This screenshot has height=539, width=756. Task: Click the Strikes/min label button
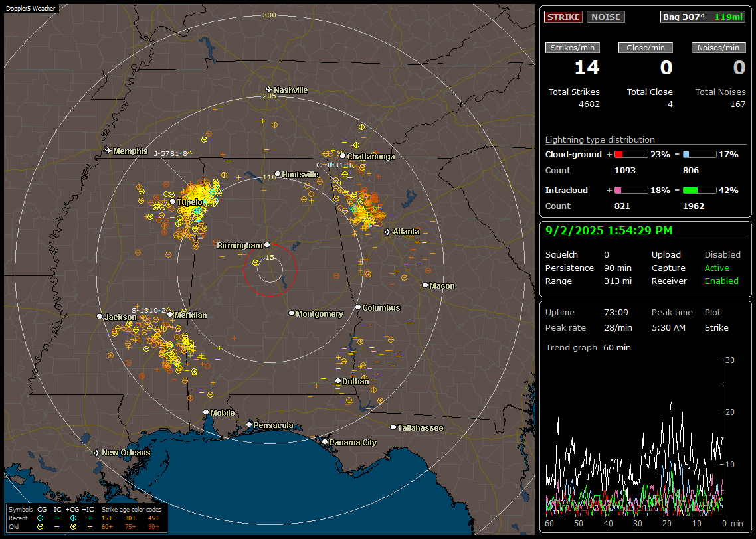click(x=573, y=48)
